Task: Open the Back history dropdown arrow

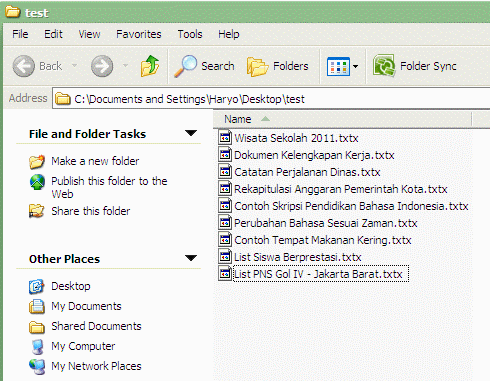Action: 74,66
